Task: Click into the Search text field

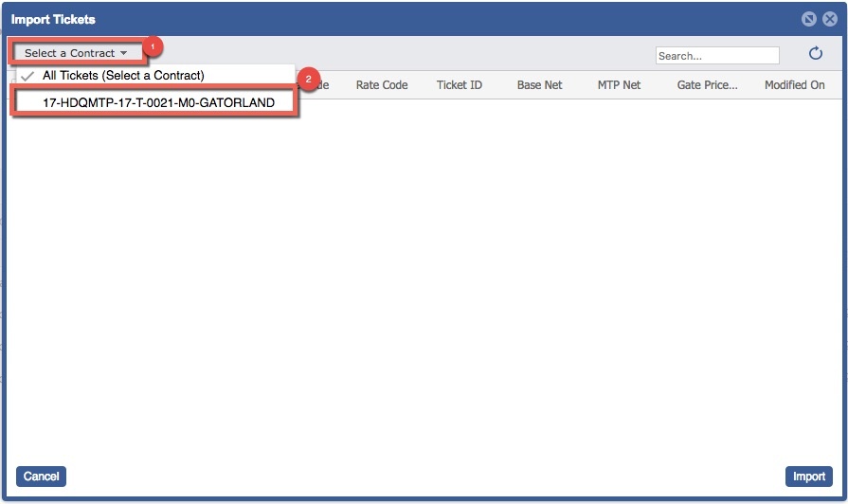Action: (716, 56)
